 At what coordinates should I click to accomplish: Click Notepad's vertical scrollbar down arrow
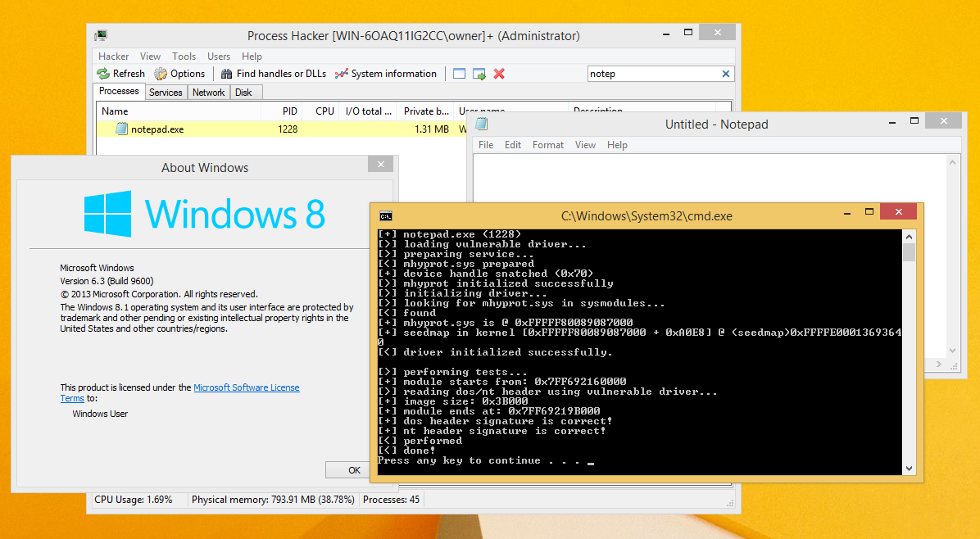click(x=952, y=351)
